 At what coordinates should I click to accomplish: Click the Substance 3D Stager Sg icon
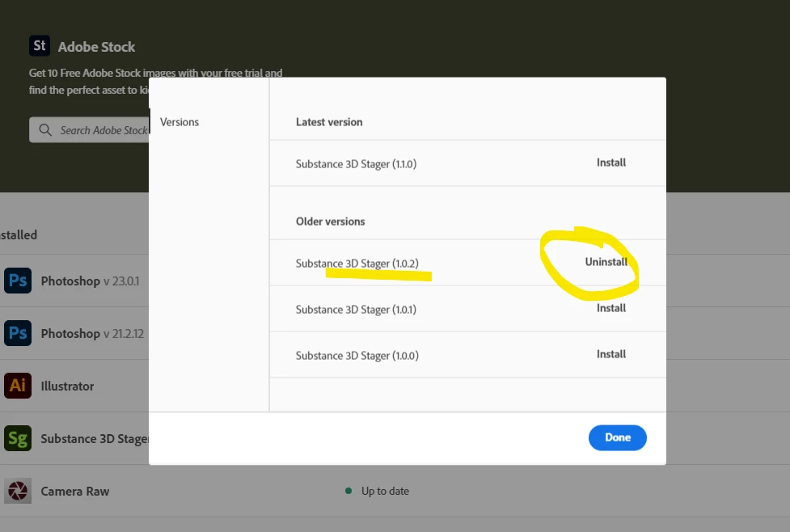[x=18, y=438]
